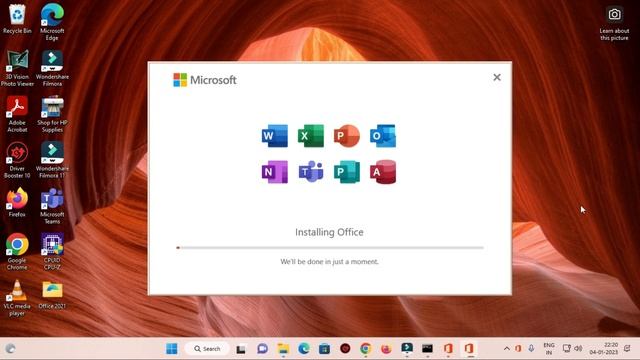Viewport: 640px width, 360px height.
Task: Select the VLC media player shortcut
Action: pos(17,298)
